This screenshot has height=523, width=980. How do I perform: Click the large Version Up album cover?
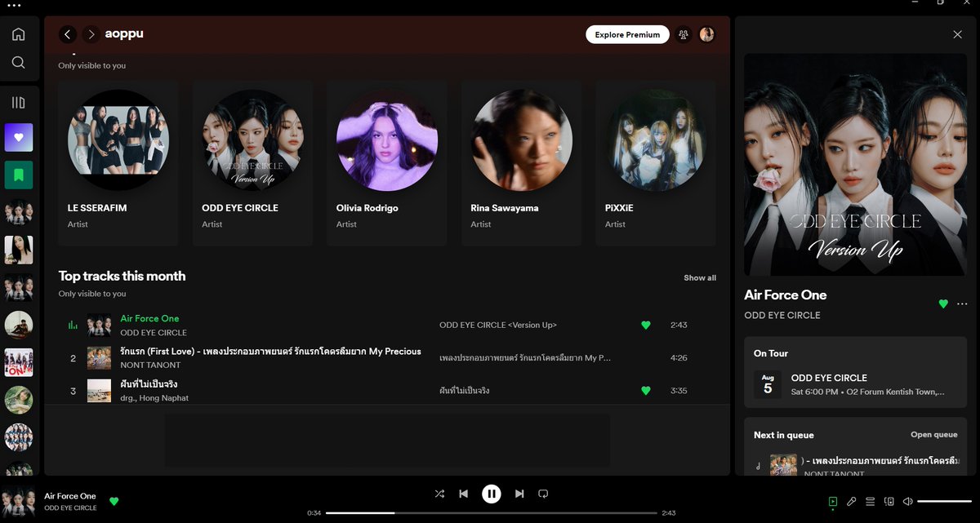(855, 165)
